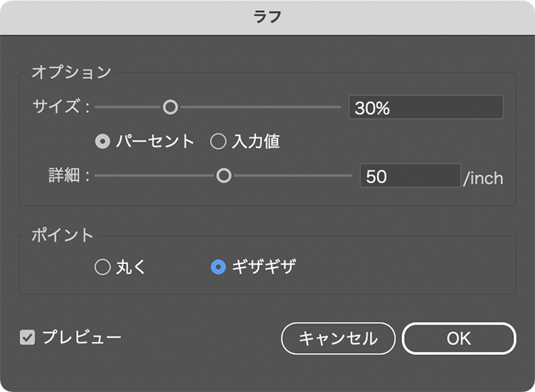535x392 pixels.
Task: Click the 詳細 slider handle
Action: 224,176
